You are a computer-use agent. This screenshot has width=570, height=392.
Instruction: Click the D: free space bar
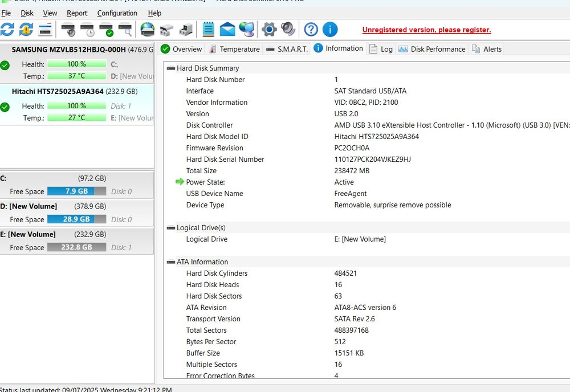(77, 219)
